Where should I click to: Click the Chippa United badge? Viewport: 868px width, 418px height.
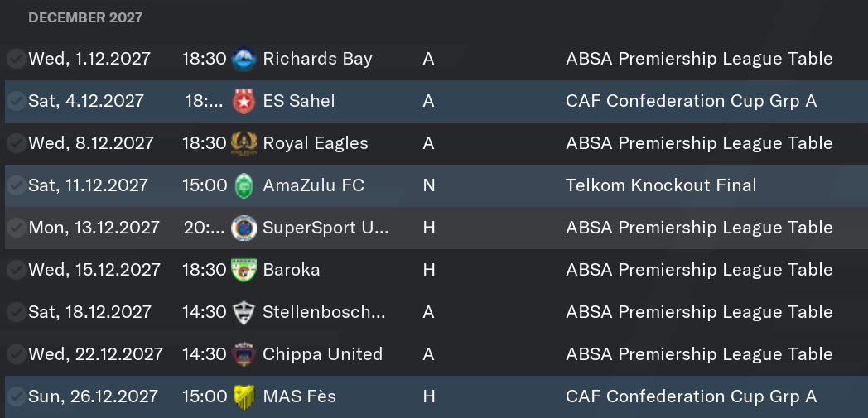[244, 354]
